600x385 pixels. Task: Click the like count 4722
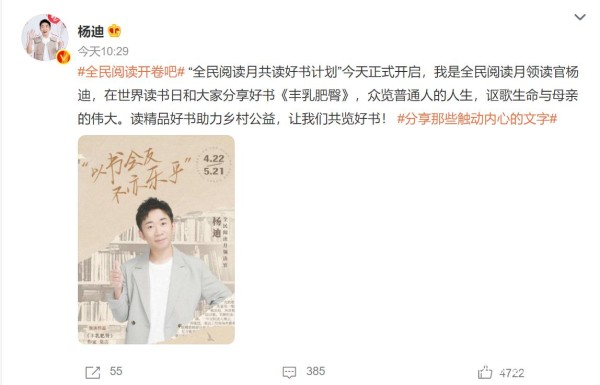[x=512, y=373]
